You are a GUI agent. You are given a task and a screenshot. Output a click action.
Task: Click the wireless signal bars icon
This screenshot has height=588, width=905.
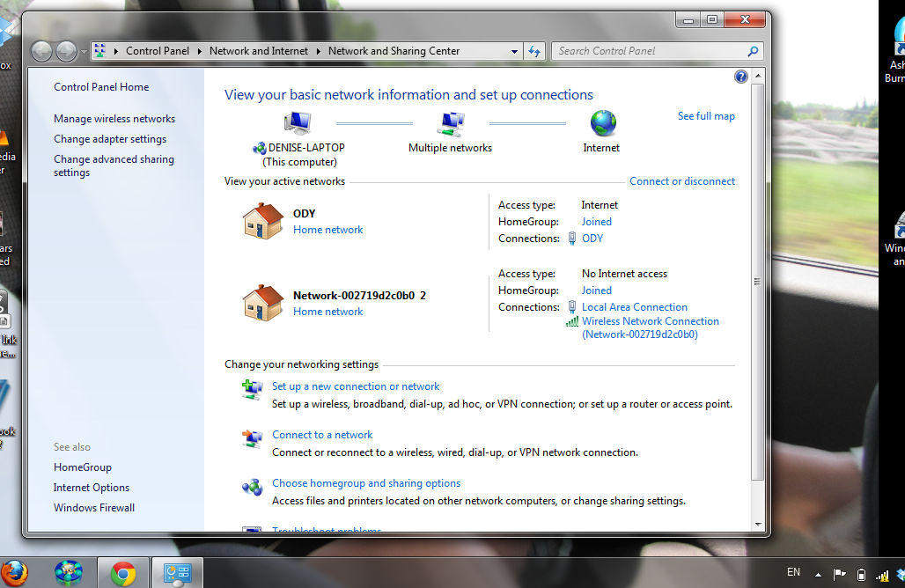point(572,321)
